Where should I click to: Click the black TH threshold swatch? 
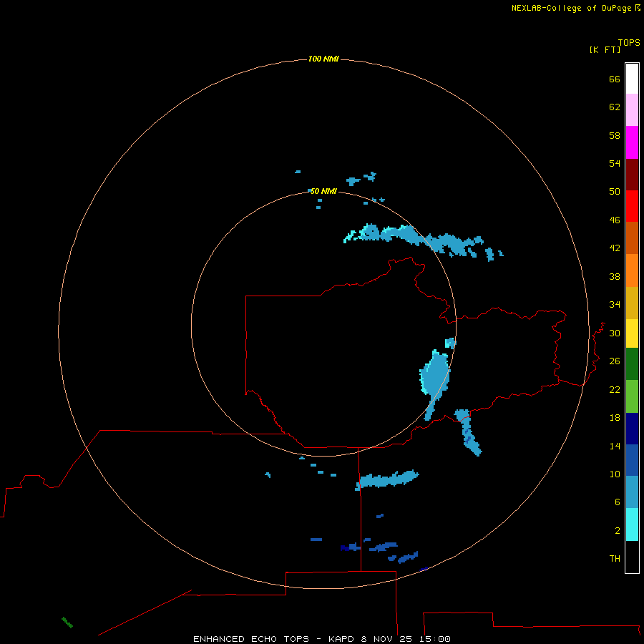pos(632,557)
